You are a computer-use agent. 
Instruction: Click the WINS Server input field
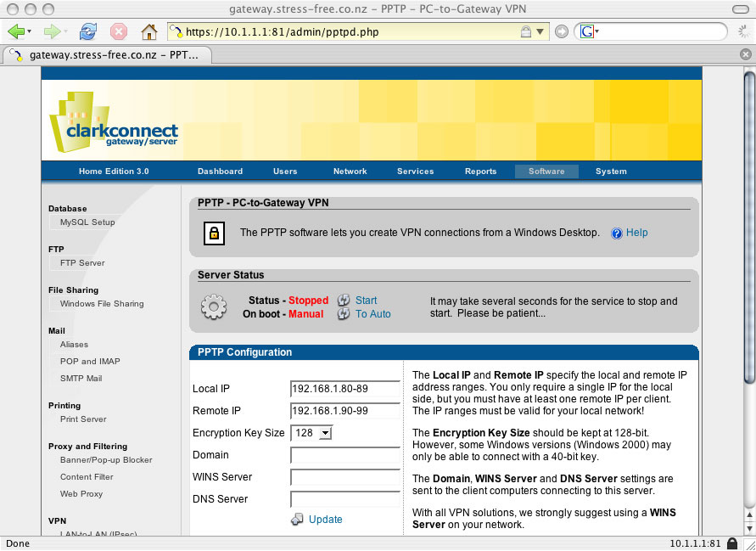point(345,477)
